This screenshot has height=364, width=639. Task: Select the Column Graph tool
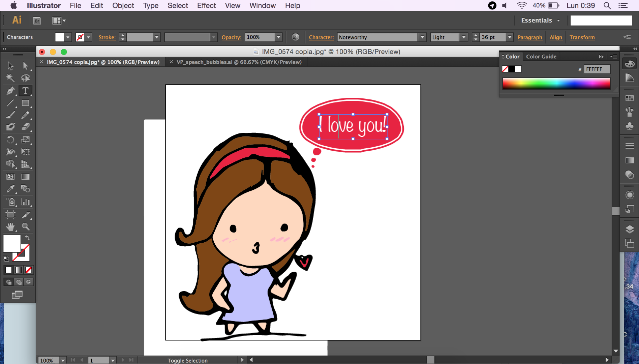point(26,202)
